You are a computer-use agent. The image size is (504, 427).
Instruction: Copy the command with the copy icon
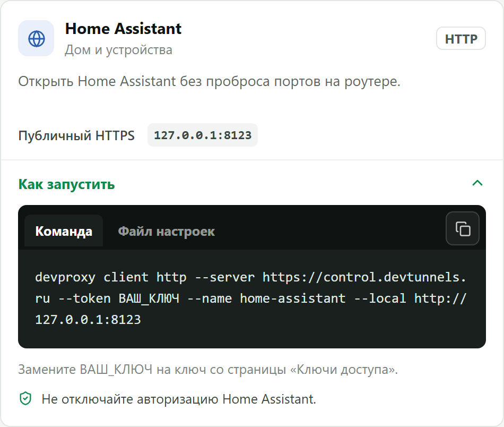462,228
